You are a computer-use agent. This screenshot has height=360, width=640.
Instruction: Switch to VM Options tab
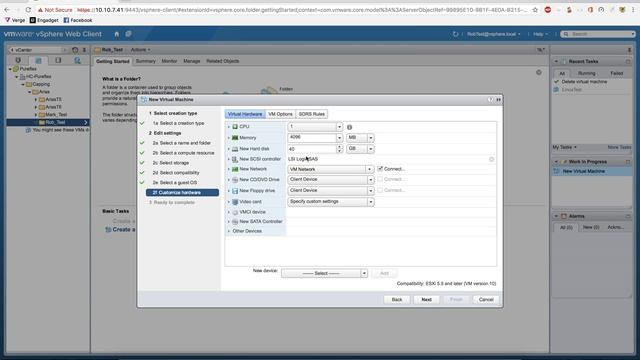(x=280, y=114)
